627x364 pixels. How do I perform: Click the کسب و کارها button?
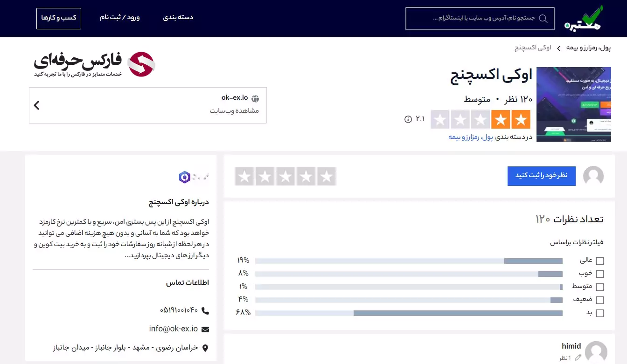point(59,18)
